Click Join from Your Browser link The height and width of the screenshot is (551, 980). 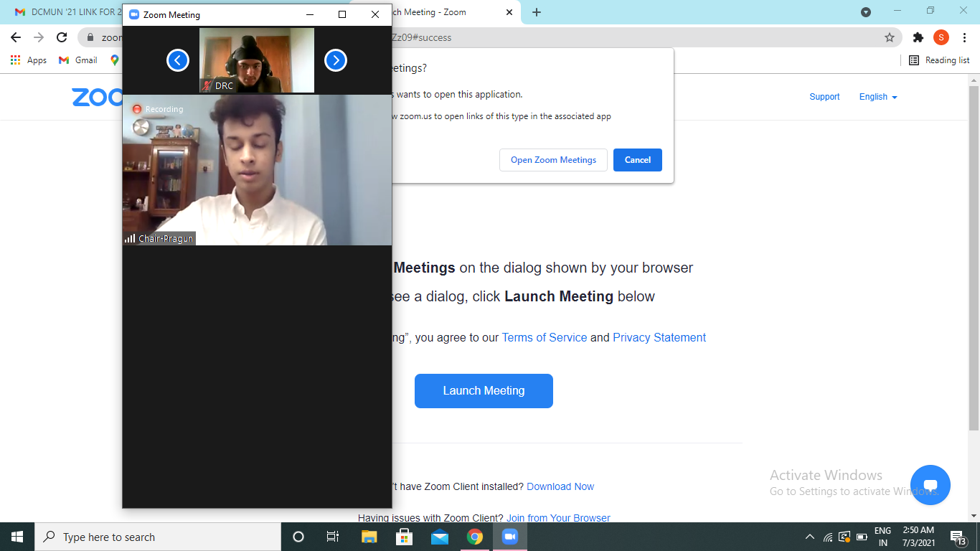point(558,518)
